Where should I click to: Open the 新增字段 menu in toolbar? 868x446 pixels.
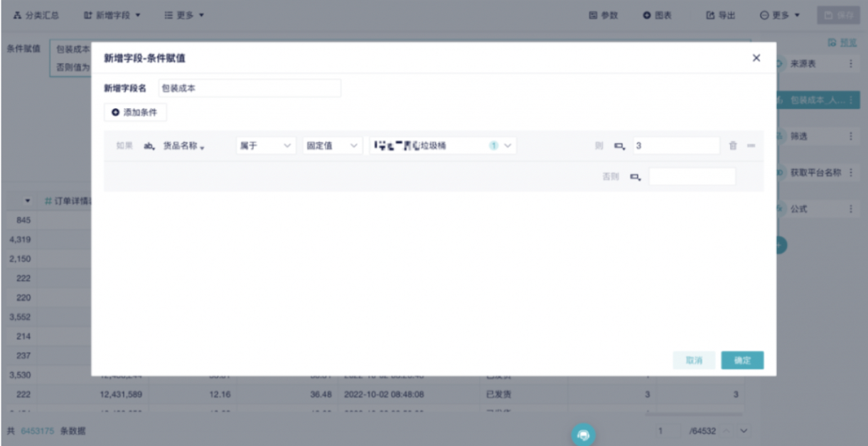pos(112,15)
